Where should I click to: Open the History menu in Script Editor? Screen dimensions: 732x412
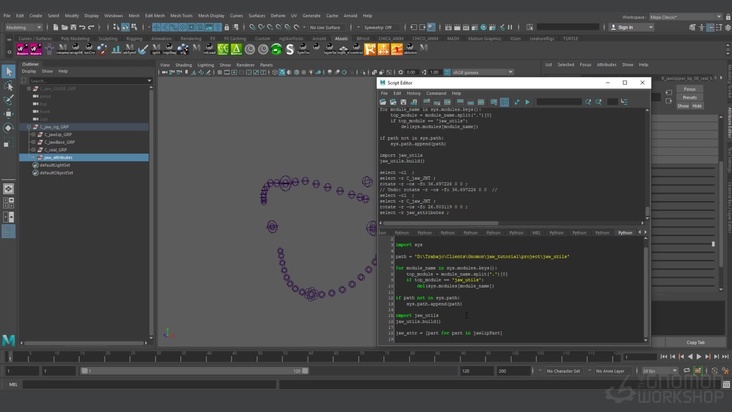pos(413,93)
